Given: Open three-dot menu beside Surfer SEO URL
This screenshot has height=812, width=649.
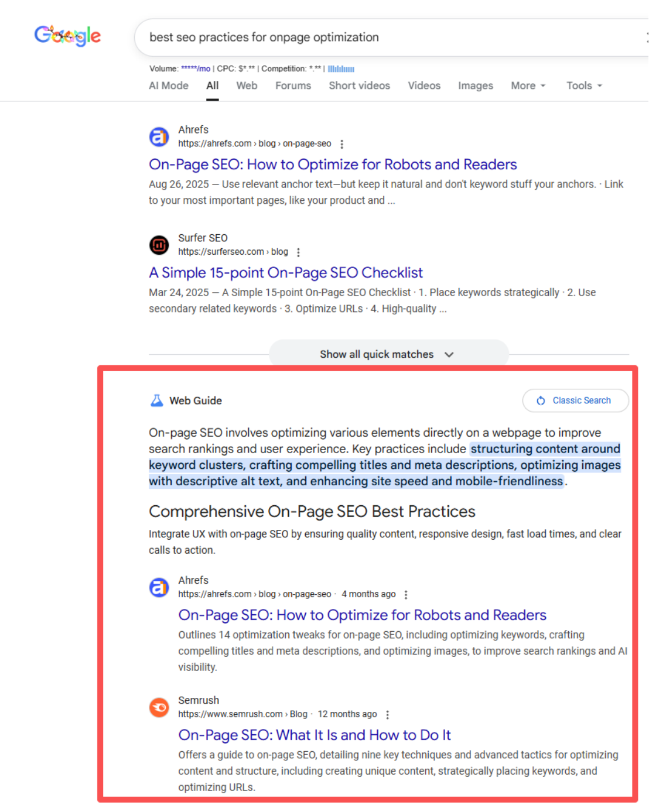Looking at the screenshot, I should click(298, 252).
